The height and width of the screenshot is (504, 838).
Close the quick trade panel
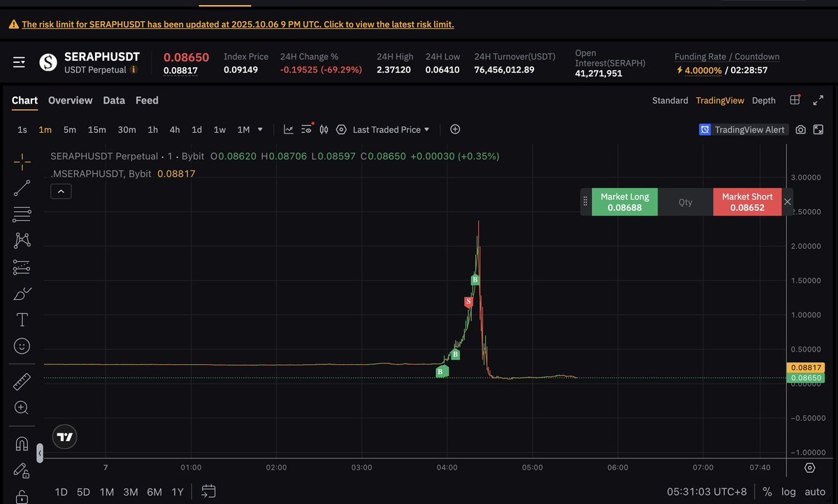787,202
